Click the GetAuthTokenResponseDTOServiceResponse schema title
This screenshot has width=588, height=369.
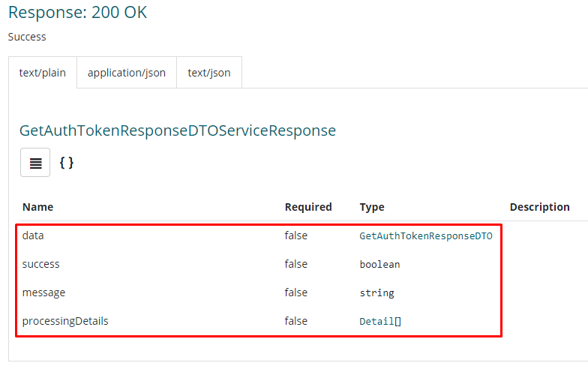coord(178,130)
